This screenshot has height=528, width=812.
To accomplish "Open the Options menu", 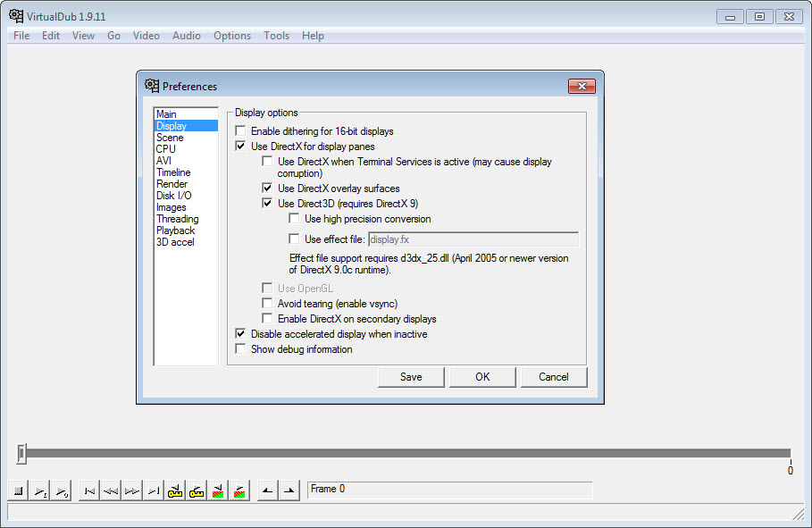I will coord(232,35).
